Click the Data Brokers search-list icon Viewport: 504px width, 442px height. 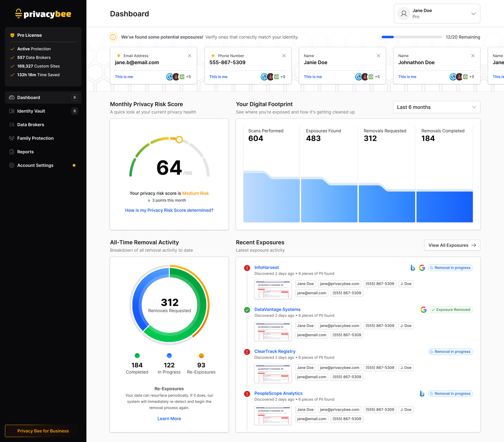pos(12,125)
